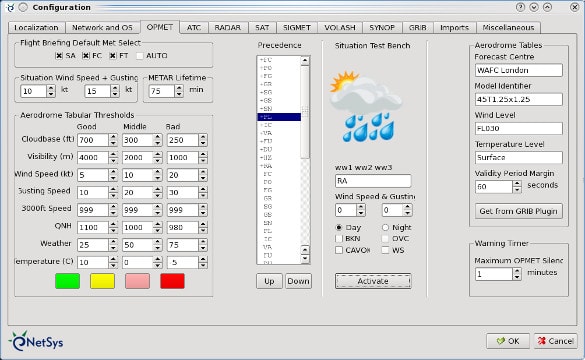Image resolution: width=585 pixels, height=360 pixels.
Task: Click the Activate button
Action: click(373, 281)
